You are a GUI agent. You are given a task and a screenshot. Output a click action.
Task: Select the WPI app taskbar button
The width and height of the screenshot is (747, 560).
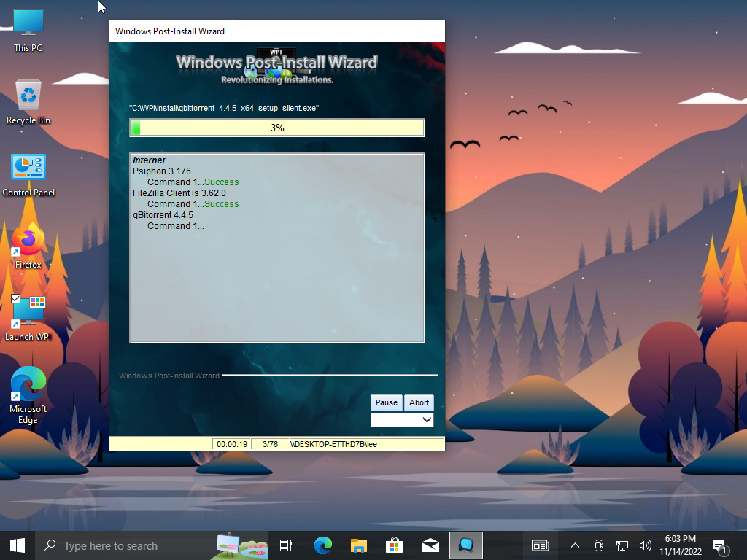click(466, 545)
